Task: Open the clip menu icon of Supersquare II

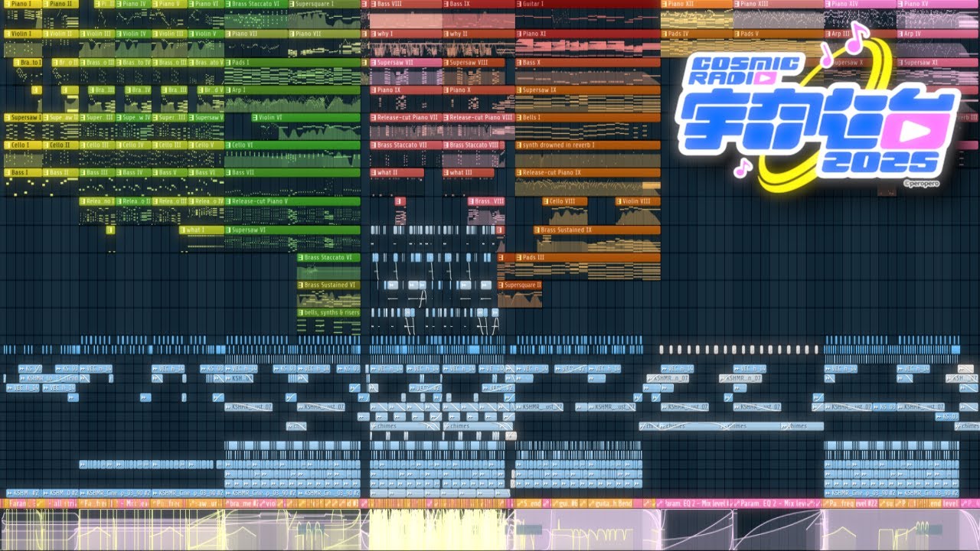Action: click(x=501, y=285)
